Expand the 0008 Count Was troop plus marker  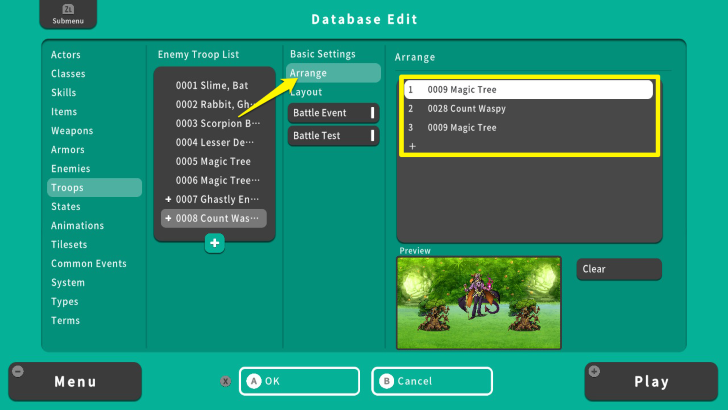pyautogui.click(x=168, y=218)
